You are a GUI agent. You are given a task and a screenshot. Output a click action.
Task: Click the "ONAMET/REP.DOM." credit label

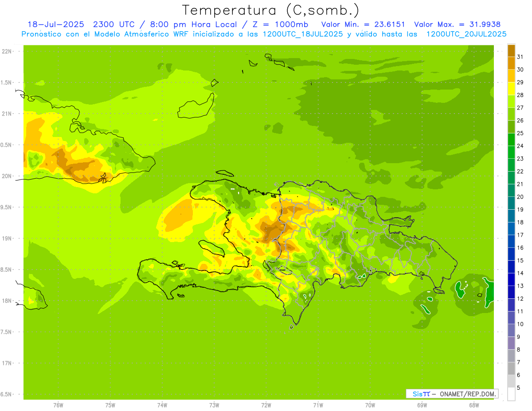(468, 394)
